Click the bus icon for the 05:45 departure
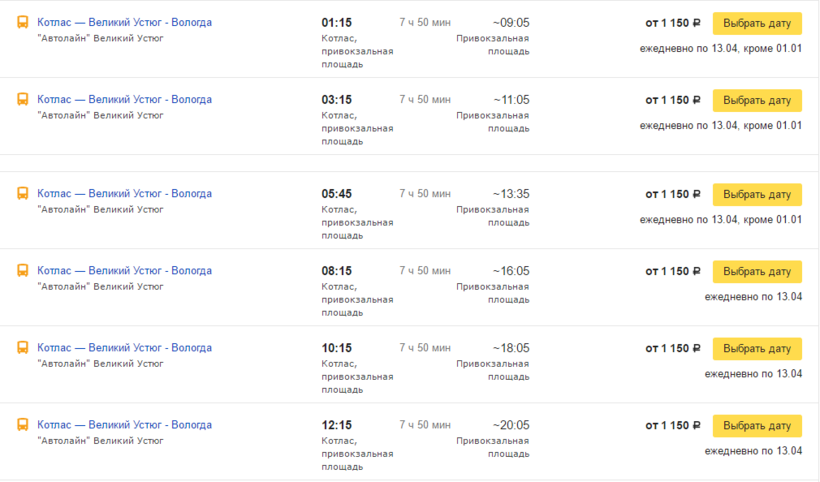Screen dimensions: 820x482 click(23, 194)
